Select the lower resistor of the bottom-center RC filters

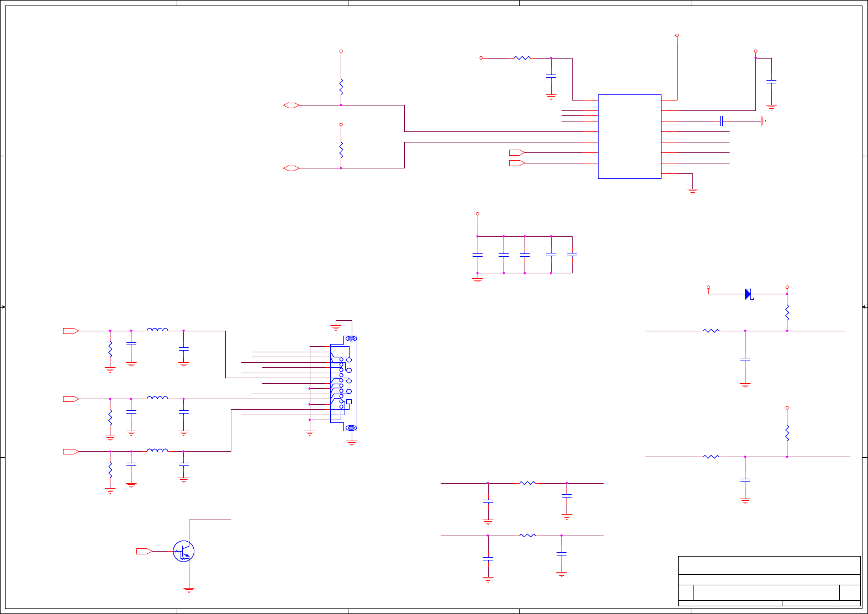[527, 536]
